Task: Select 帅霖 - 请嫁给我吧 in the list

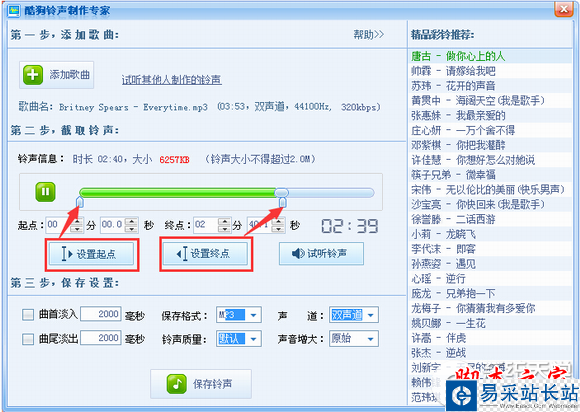Action: coord(490,71)
